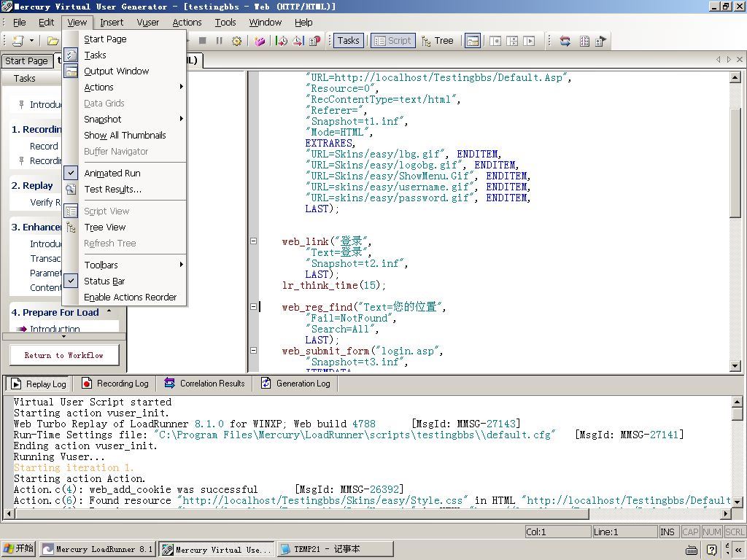This screenshot has height=560, width=747.
Task: Click Test Results icon in View menu
Action: tap(71, 190)
